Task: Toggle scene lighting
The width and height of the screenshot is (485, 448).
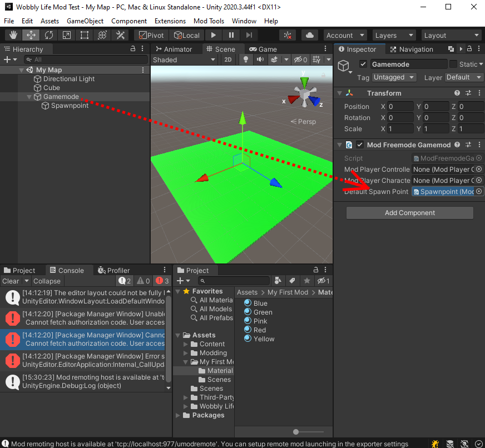Action: point(246,59)
